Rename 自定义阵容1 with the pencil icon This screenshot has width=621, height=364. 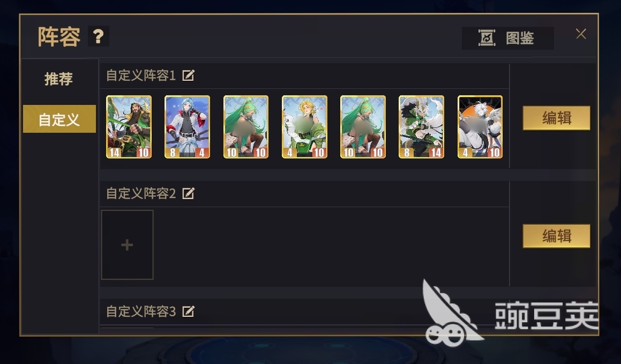coord(188,75)
